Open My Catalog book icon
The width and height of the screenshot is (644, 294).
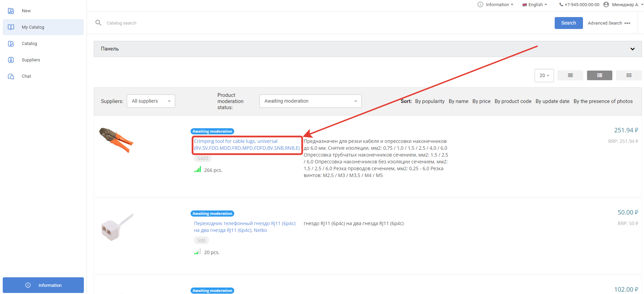pyautogui.click(x=11, y=27)
